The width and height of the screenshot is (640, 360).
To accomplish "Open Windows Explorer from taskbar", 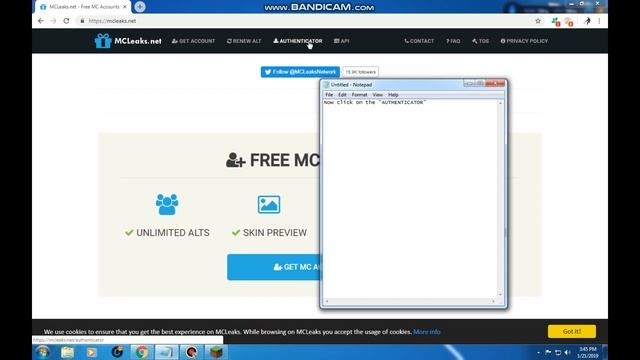I will [x=67, y=352].
